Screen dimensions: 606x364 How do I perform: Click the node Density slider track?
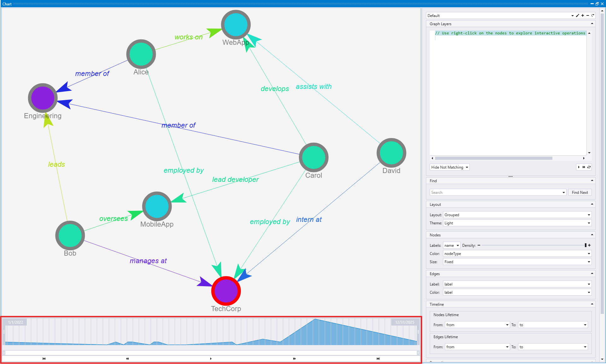[x=533, y=245]
